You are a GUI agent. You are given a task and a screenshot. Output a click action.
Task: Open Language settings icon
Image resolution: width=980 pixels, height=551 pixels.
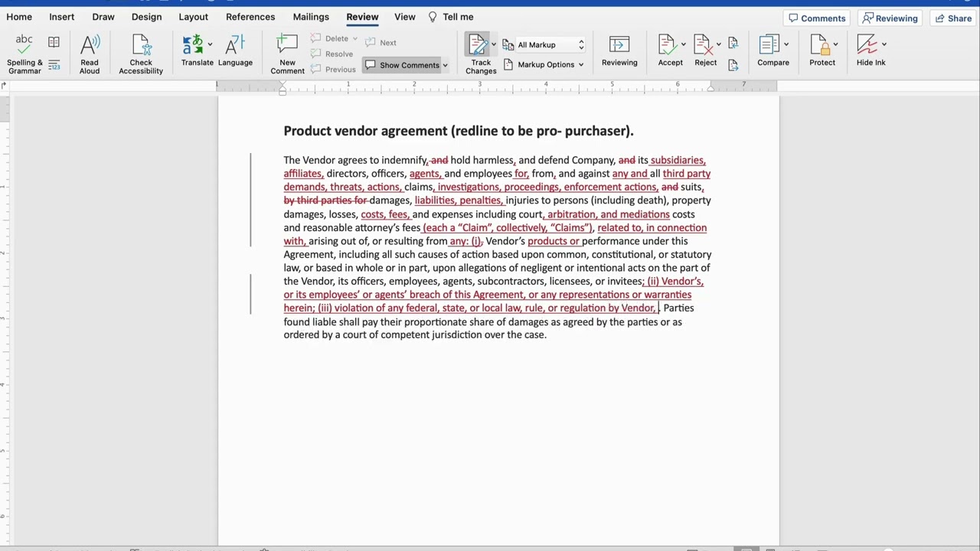tap(235, 45)
